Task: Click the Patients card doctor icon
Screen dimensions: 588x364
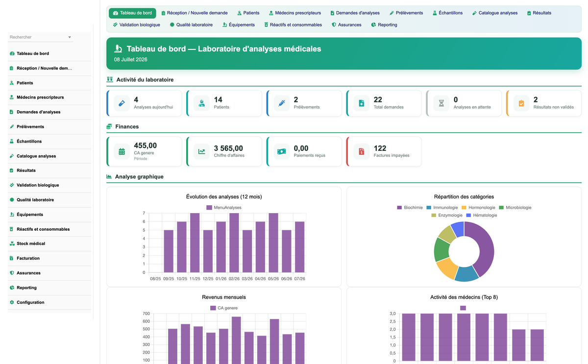Action: tap(202, 103)
